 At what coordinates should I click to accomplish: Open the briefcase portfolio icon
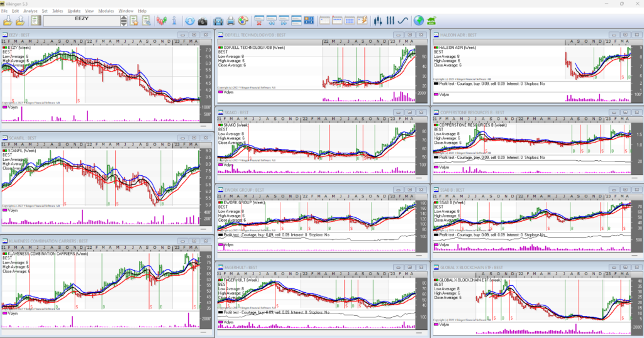tap(218, 21)
